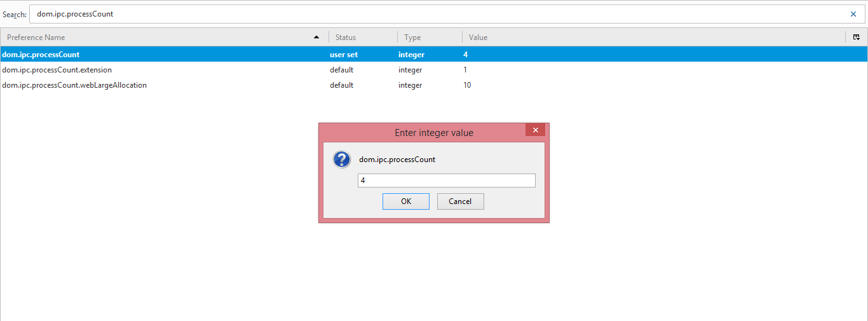Click the dom.ipc.processCount label inside the dialog
868x321 pixels.
point(397,160)
